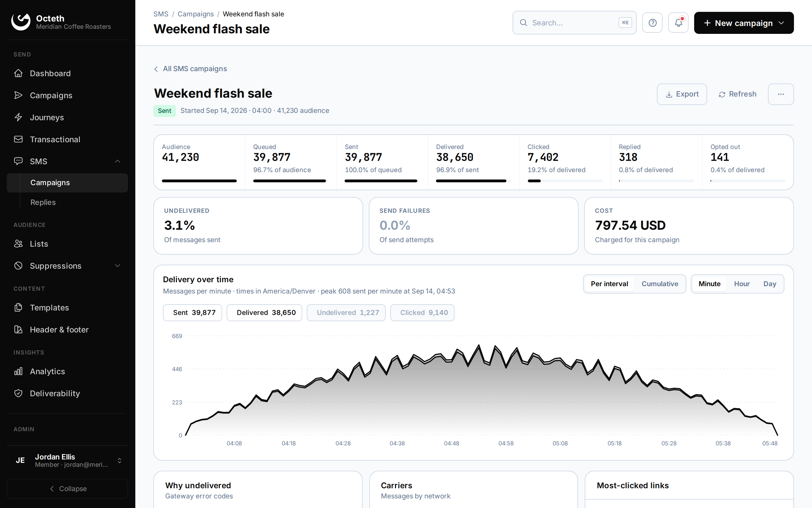The image size is (812, 508).
Task: Click the Replied 318 value
Action: click(x=628, y=157)
